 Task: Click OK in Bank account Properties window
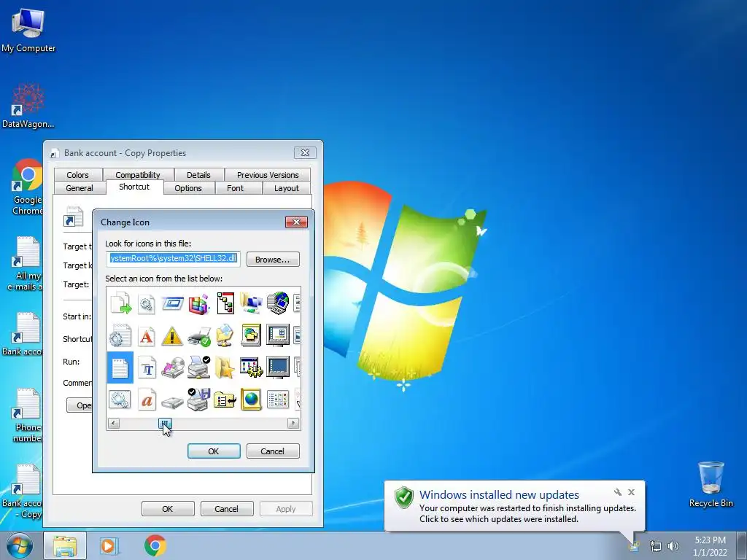point(168,508)
